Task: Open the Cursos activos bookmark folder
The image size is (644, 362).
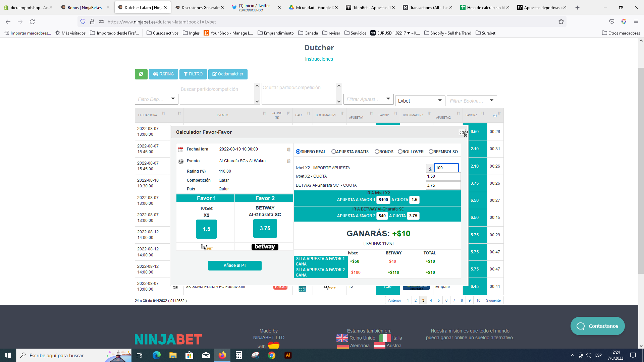Action: [x=162, y=33]
